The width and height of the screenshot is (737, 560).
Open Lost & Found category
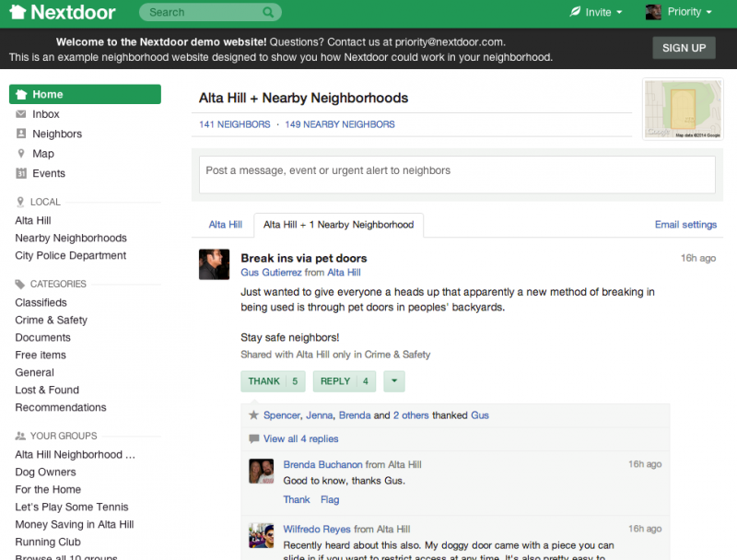(47, 390)
